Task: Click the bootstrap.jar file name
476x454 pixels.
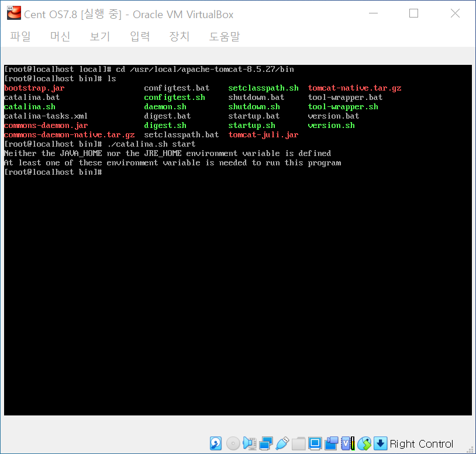Action: click(x=34, y=88)
